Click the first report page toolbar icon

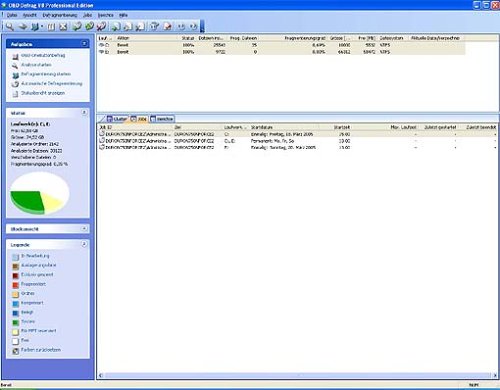click(x=116, y=26)
